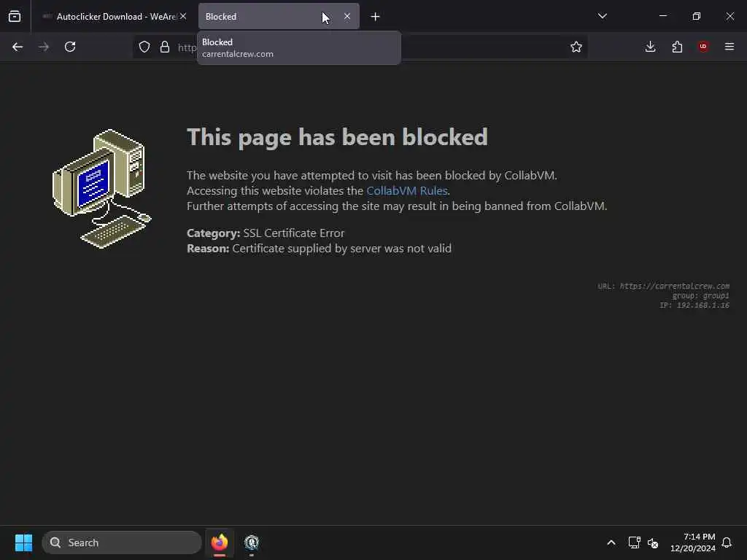Click the 'Certificate supplied by server' reason text
The image size is (747, 560).
coord(342,249)
